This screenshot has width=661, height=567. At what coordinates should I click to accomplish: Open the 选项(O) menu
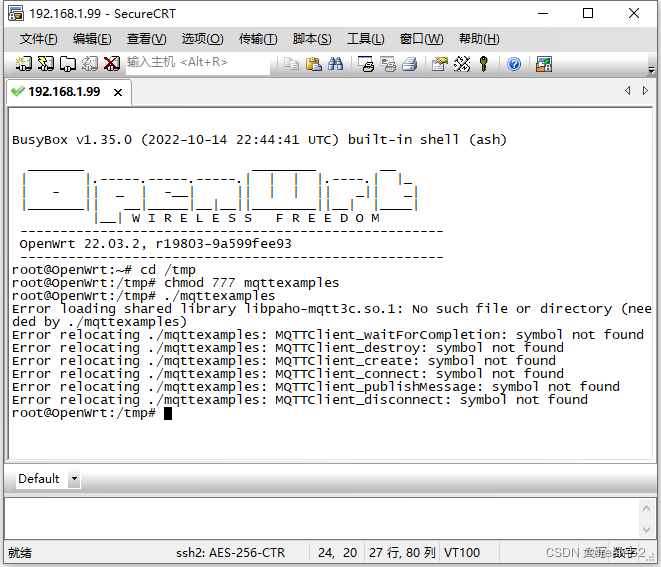coord(202,39)
